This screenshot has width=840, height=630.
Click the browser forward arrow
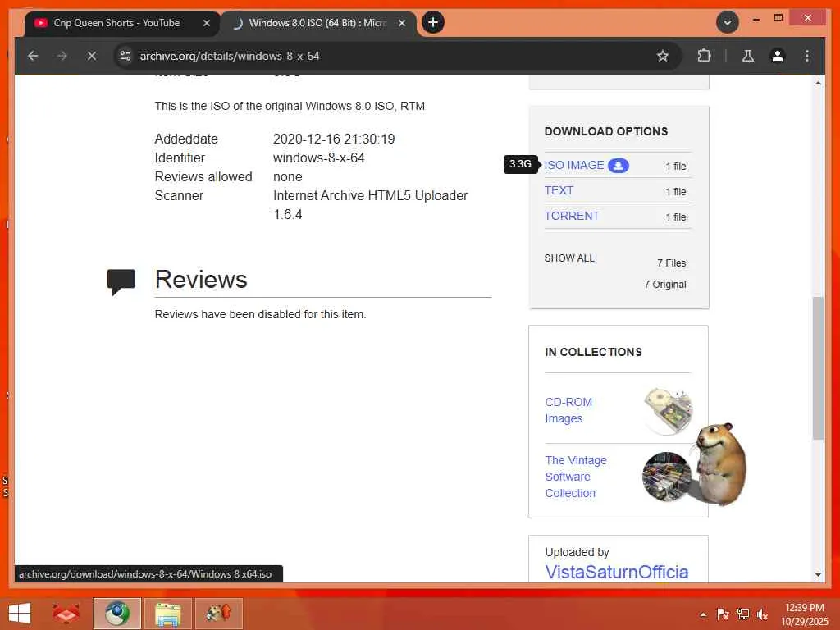coord(62,56)
